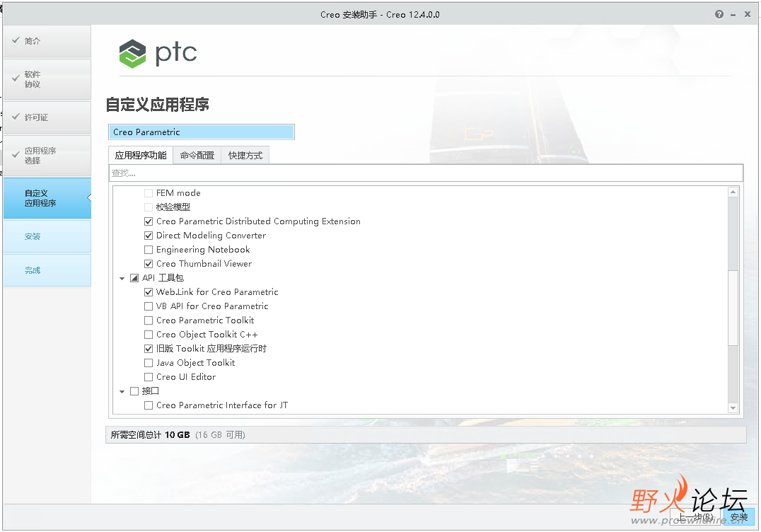The image size is (761, 532).
Task: Uncheck 旧版 Toolkit 应用程序运行时
Action: pyautogui.click(x=149, y=349)
